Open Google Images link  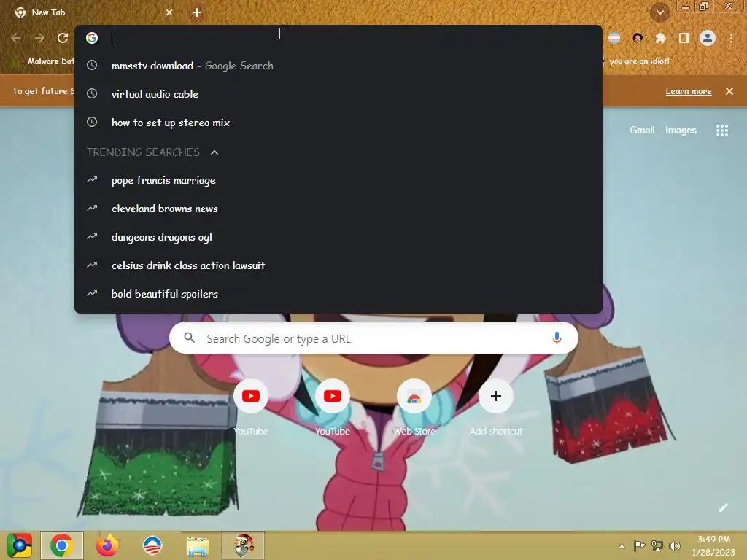tap(681, 130)
